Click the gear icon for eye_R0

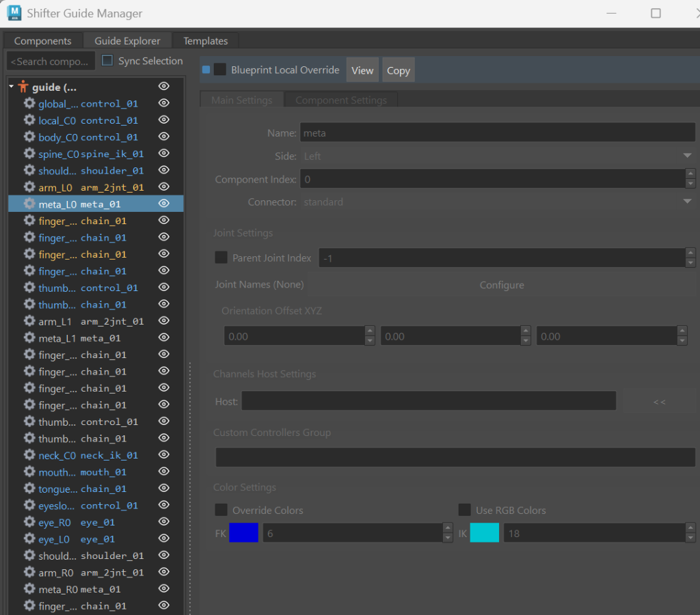point(29,522)
